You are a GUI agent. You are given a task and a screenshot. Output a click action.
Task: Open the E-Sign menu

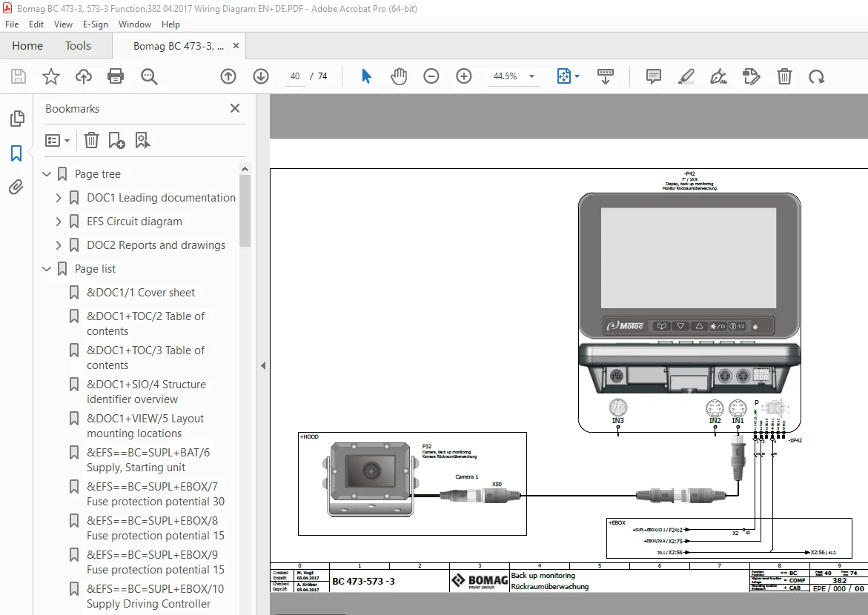[x=95, y=24]
